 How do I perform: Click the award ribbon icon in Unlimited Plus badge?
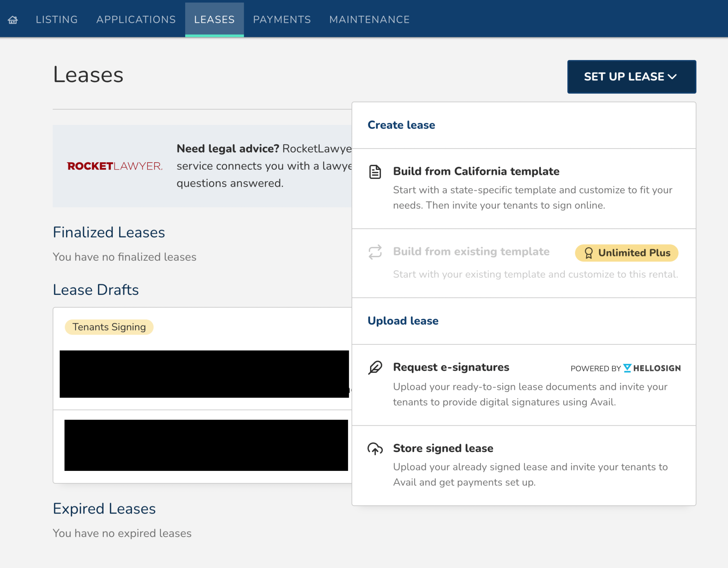(x=589, y=253)
